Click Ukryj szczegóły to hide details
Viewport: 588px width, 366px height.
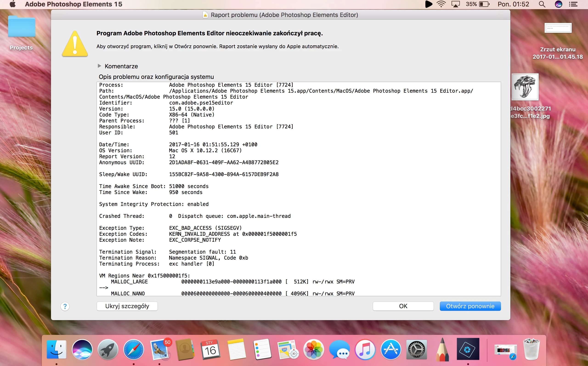(x=127, y=306)
